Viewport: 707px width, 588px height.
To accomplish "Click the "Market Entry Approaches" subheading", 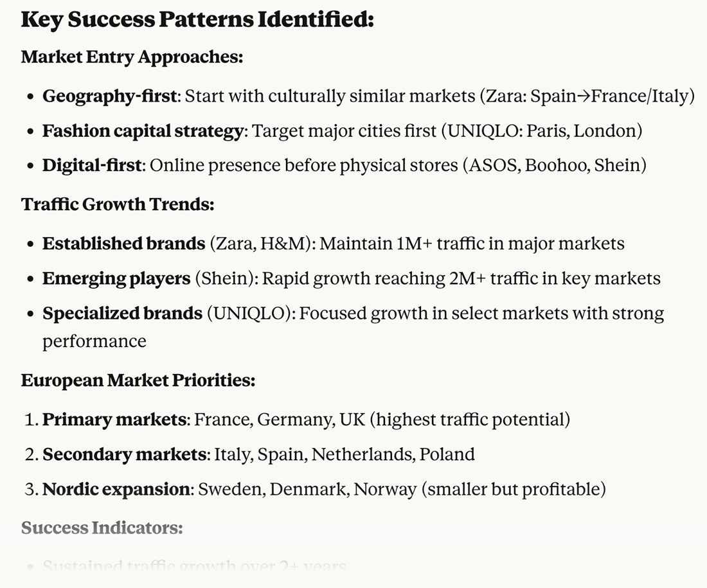I will (132, 57).
